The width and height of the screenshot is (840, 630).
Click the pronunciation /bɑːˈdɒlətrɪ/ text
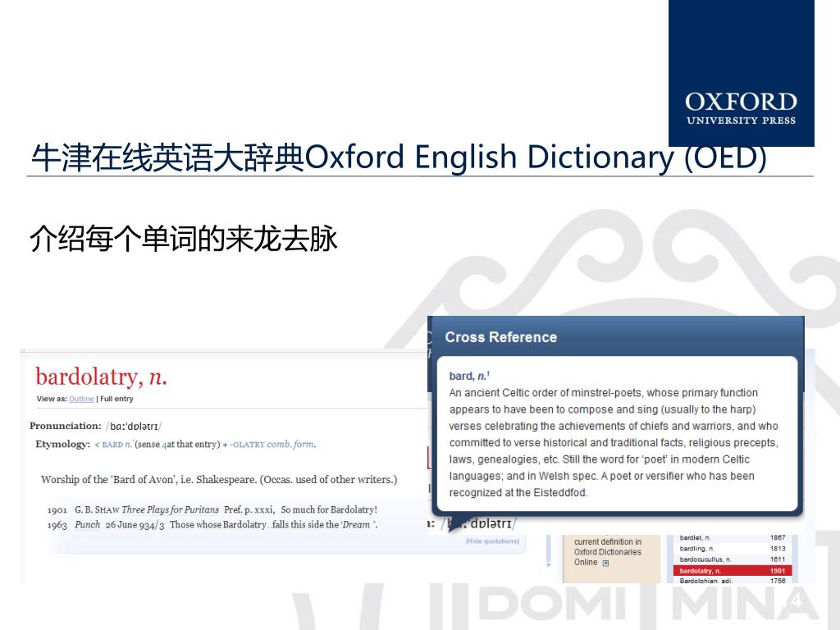(134, 427)
